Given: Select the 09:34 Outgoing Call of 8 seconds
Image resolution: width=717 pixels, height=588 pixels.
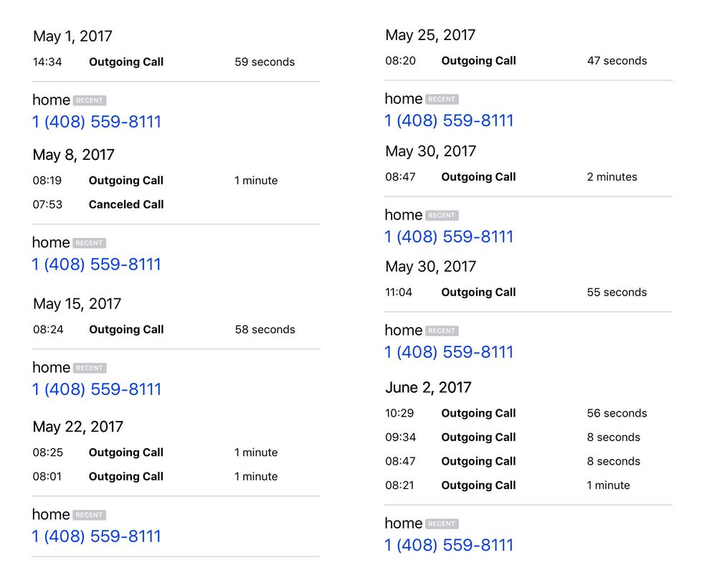Looking at the screenshot, I should coord(528,437).
